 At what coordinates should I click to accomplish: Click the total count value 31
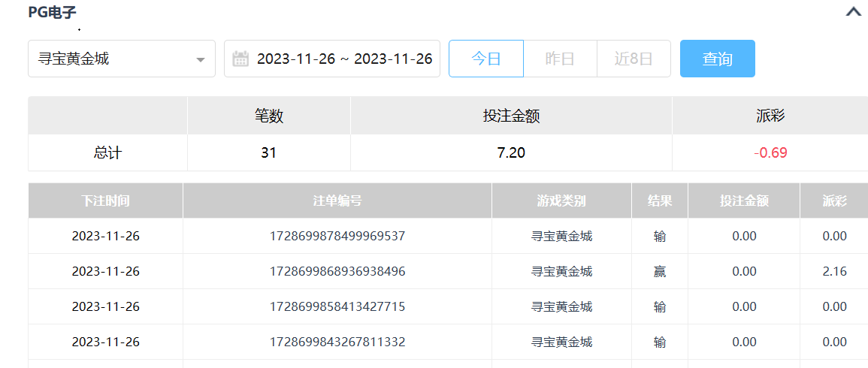268,152
